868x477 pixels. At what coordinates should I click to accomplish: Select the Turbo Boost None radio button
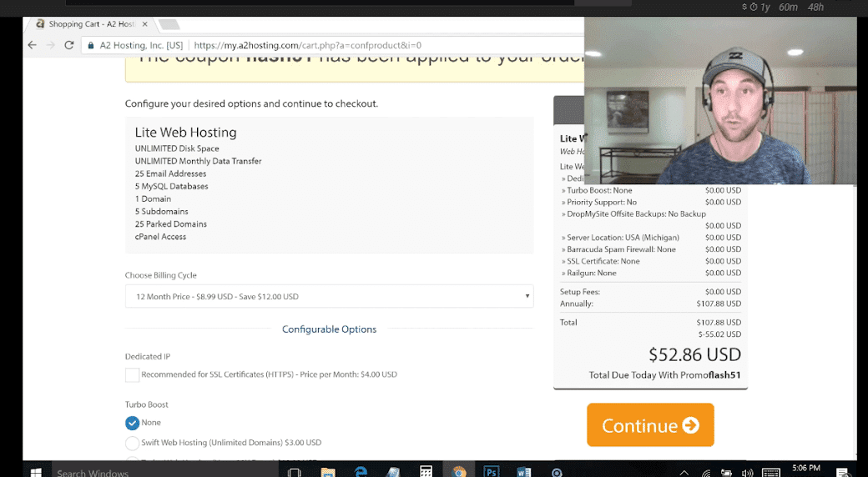pos(133,424)
